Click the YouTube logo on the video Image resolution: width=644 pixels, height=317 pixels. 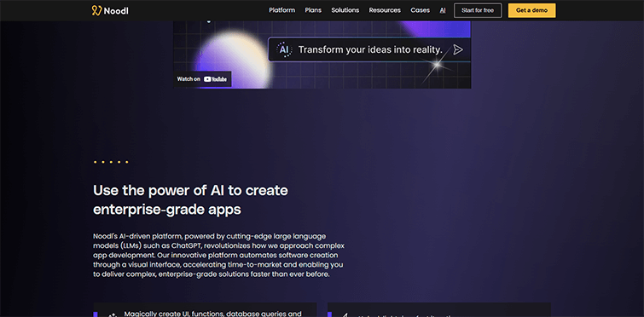(x=215, y=79)
